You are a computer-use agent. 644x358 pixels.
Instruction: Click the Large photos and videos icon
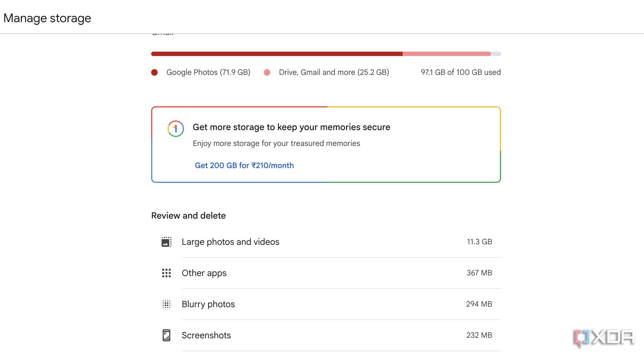(166, 242)
